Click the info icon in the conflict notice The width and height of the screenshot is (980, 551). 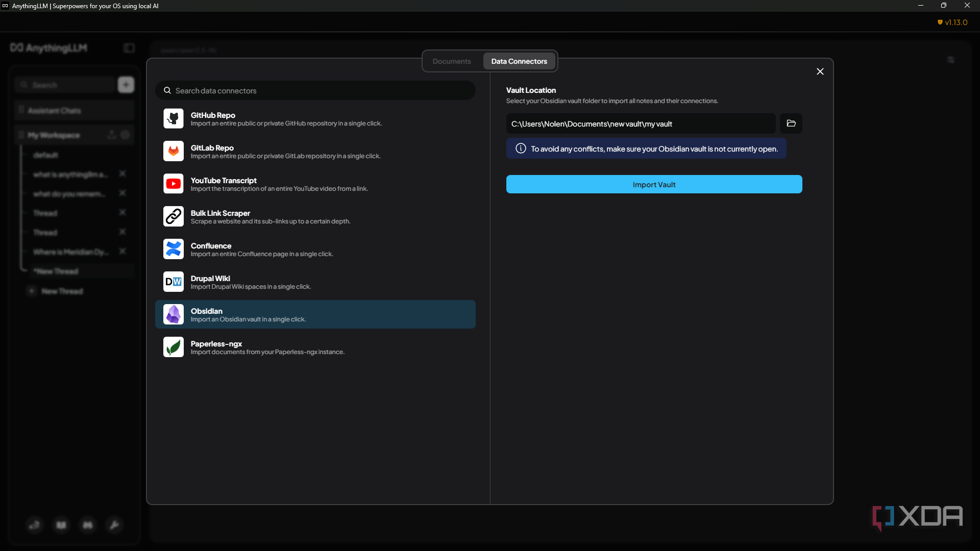point(521,148)
